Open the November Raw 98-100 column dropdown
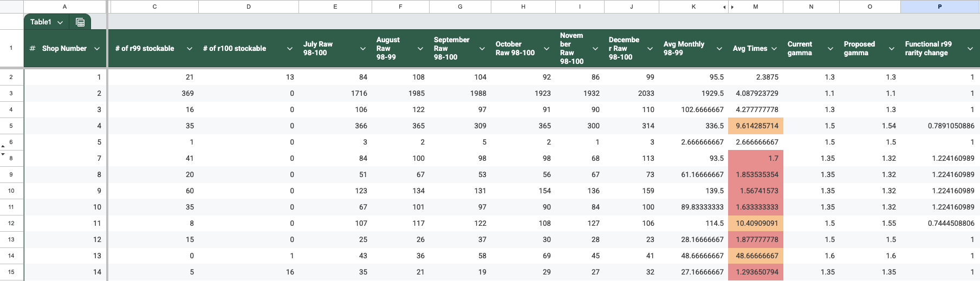Image resolution: width=980 pixels, height=281 pixels. coord(595,49)
